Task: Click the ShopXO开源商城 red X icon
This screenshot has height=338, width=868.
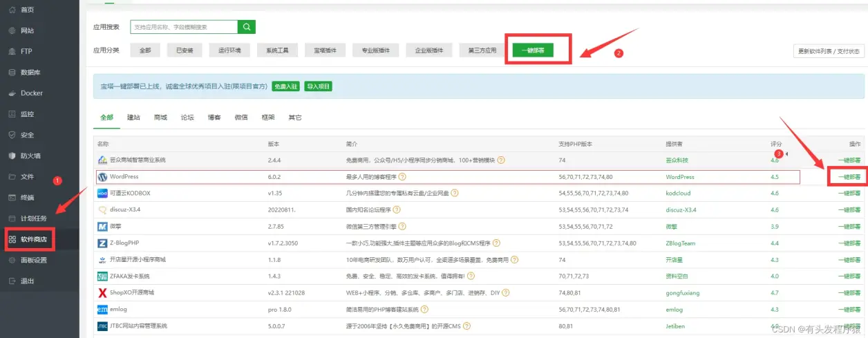Action: [102, 293]
